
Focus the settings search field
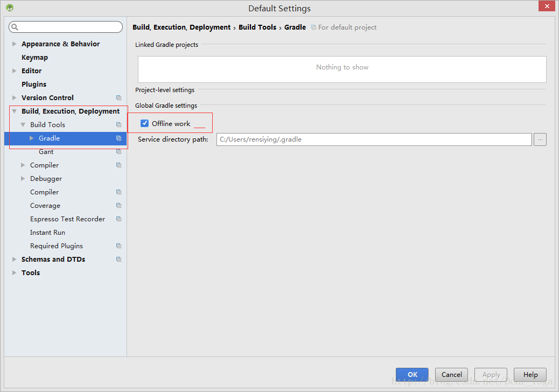[66, 27]
